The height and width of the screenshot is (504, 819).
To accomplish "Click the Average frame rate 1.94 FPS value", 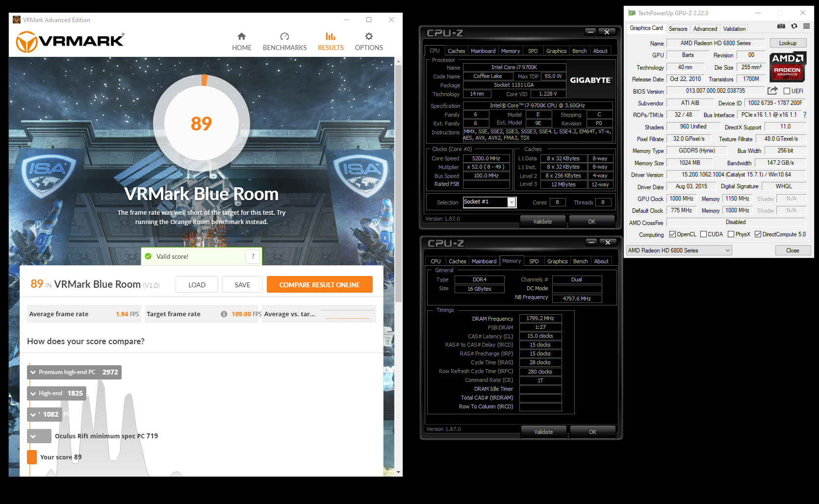I will [128, 314].
